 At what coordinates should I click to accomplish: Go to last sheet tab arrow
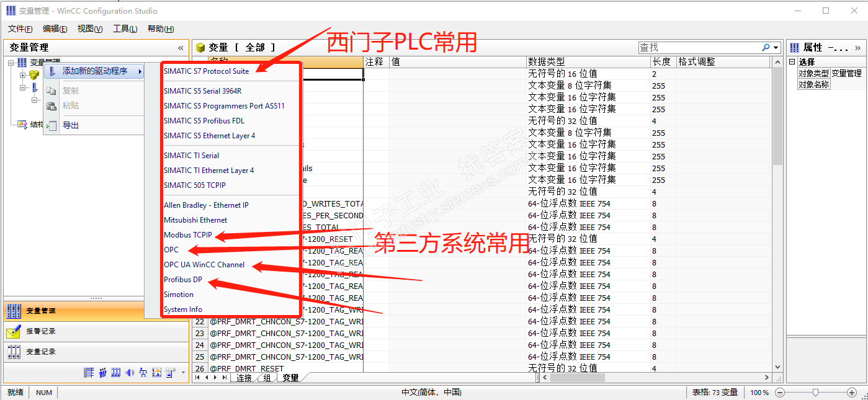pyautogui.click(x=225, y=378)
